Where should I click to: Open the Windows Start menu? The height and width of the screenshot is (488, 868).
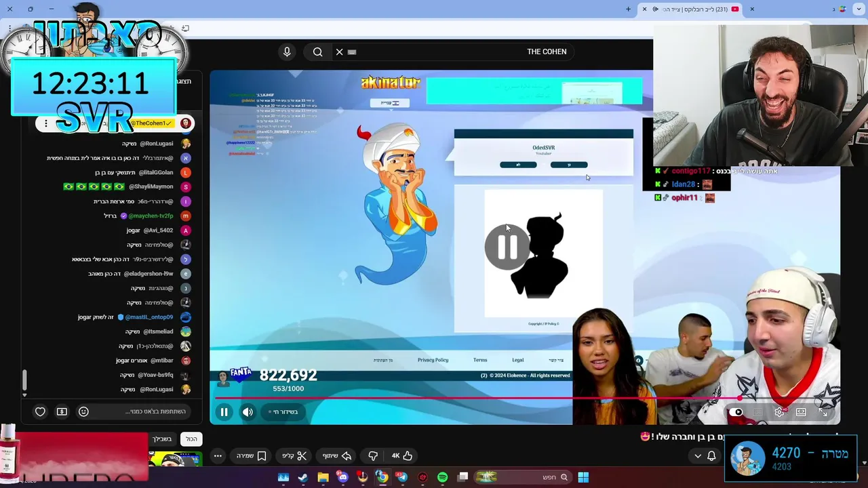[x=583, y=477]
